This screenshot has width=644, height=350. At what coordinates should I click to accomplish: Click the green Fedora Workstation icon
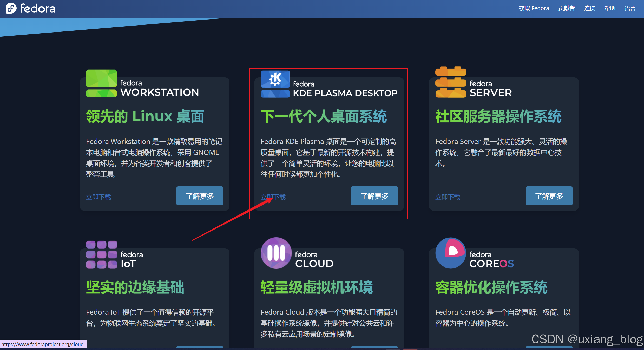coord(101,83)
